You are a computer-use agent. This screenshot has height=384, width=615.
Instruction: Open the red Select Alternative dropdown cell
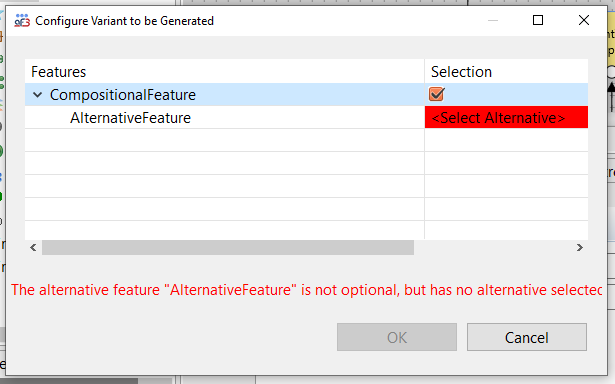coord(506,117)
